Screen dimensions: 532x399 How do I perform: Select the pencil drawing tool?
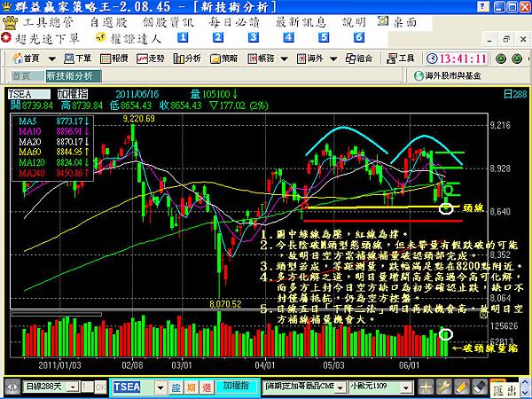[461, 387]
